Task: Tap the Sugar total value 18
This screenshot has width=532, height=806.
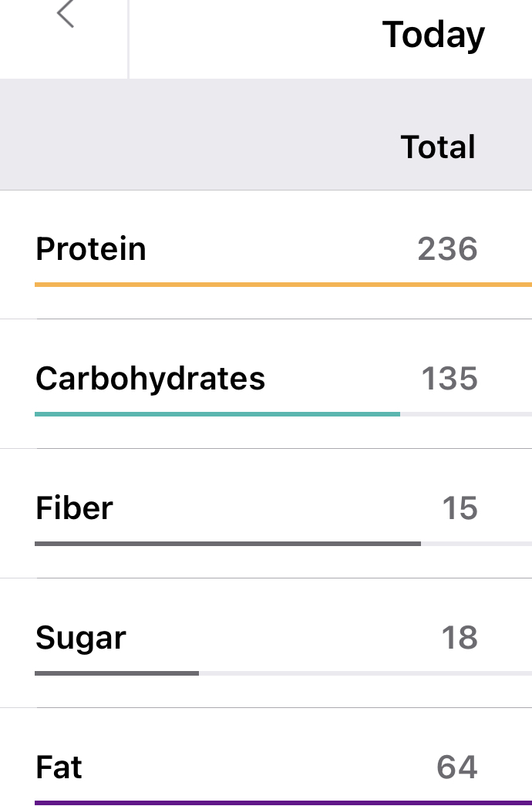Action: point(460,638)
